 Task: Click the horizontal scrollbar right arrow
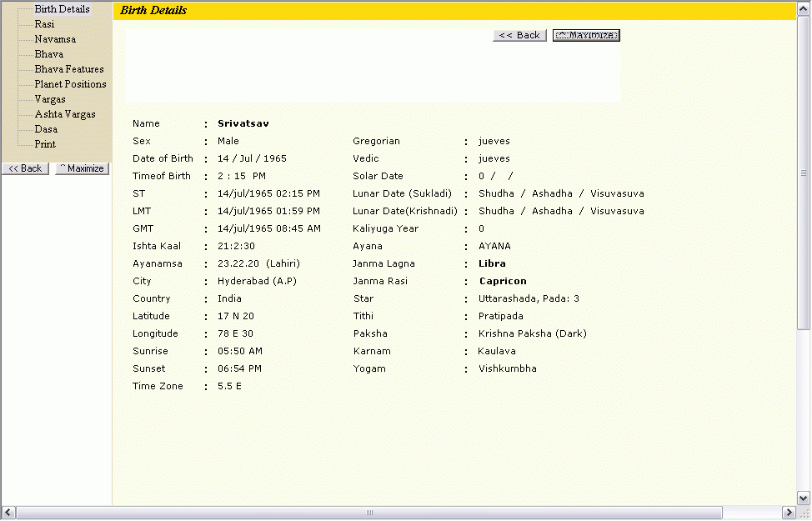(x=789, y=512)
